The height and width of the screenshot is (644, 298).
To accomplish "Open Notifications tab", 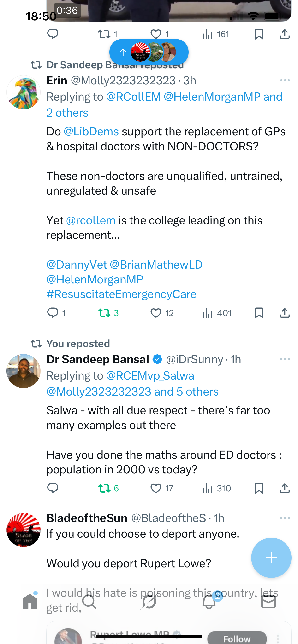I will (209, 602).
